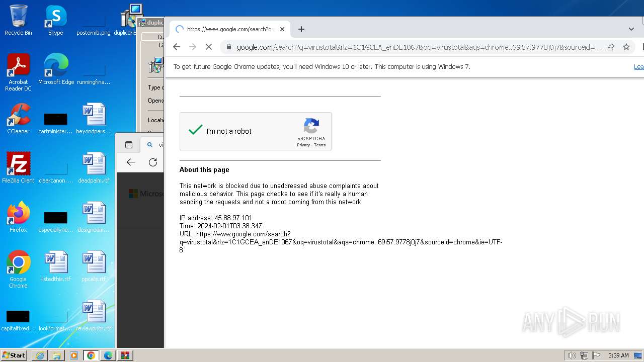This screenshot has width=644, height=362.
Task: Open Firefox desktop shortcut
Action: [x=18, y=218]
